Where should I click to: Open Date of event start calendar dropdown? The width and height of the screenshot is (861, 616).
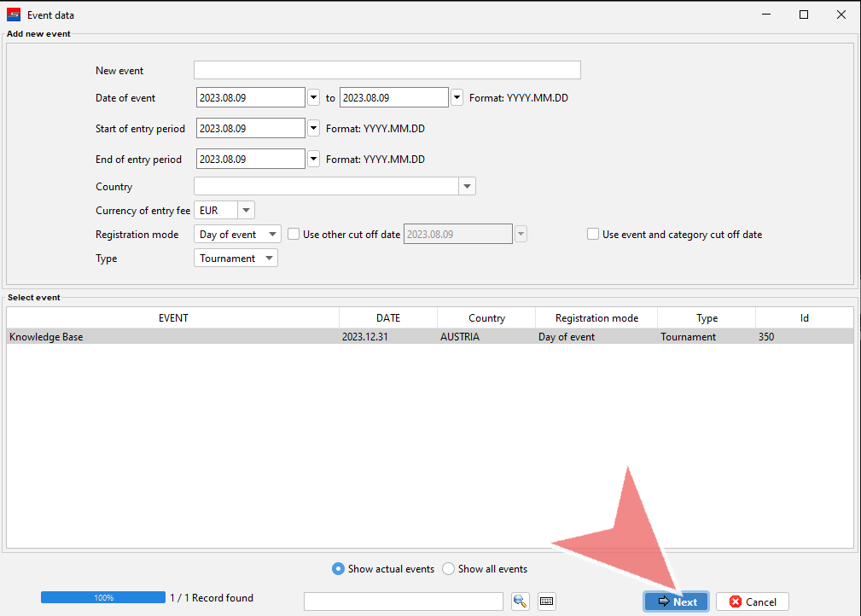[313, 98]
